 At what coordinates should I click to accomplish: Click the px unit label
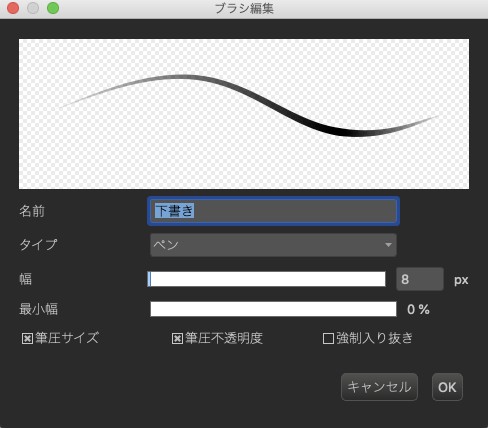[x=461, y=280]
